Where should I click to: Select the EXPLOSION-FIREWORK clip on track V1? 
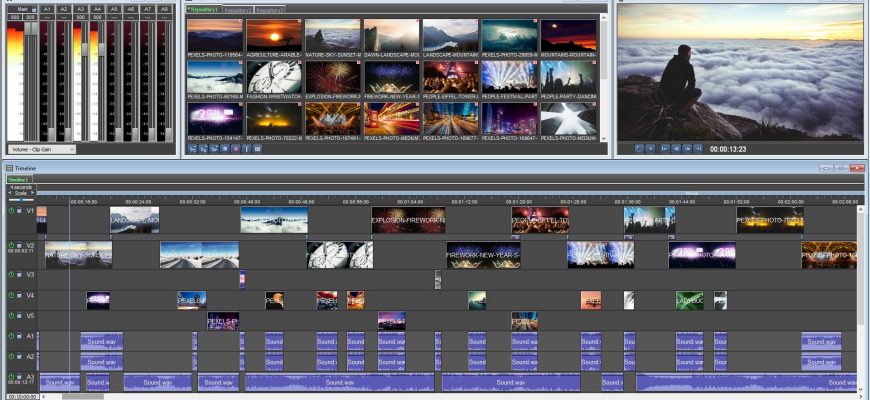click(x=408, y=220)
